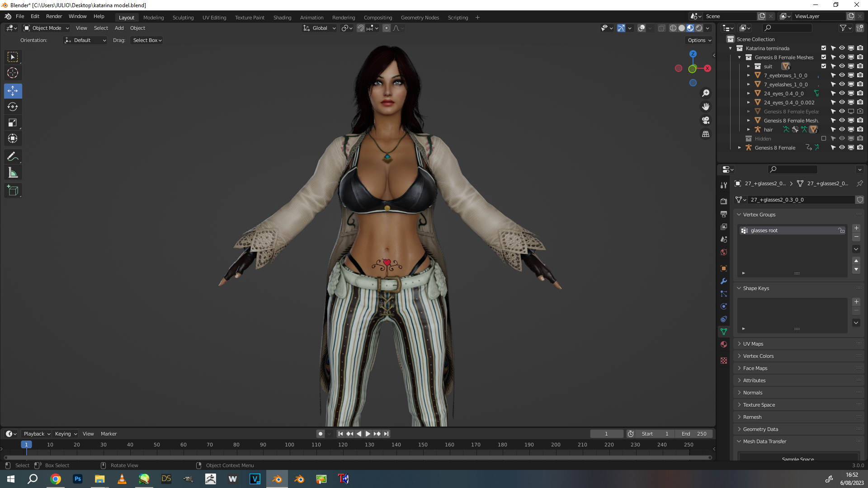Open the Render properties tab
The width and height of the screenshot is (868, 488).
click(724, 201)
